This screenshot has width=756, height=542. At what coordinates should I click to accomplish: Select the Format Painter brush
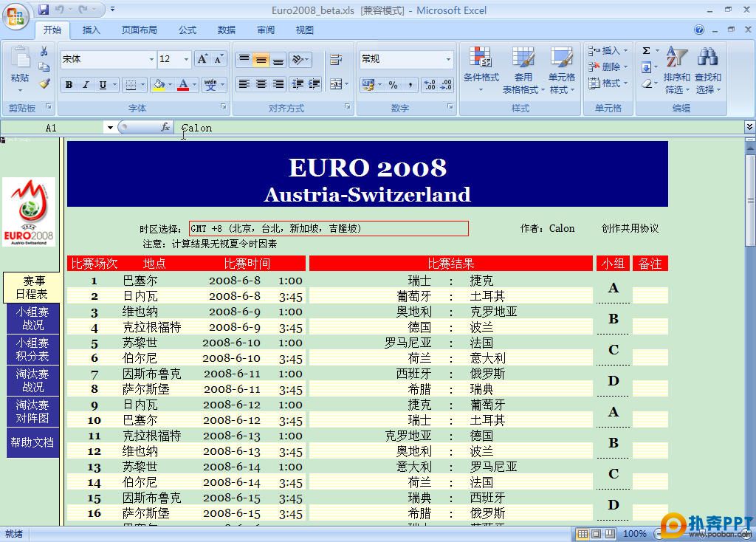[x=44, y=83]
